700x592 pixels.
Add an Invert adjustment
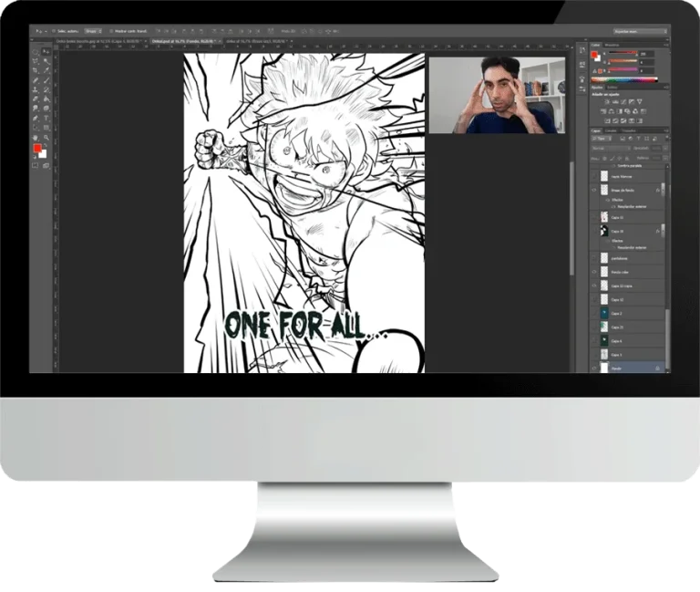click(607, 121)
